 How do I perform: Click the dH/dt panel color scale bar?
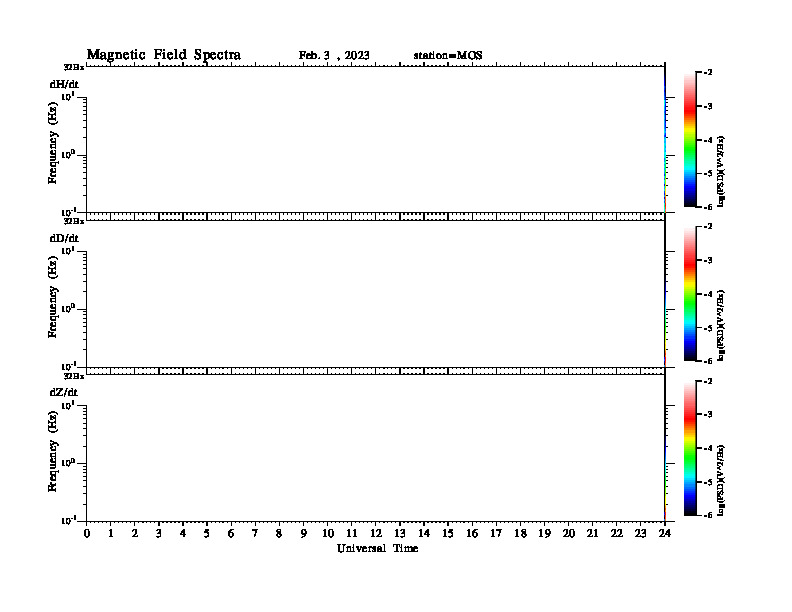690,140
